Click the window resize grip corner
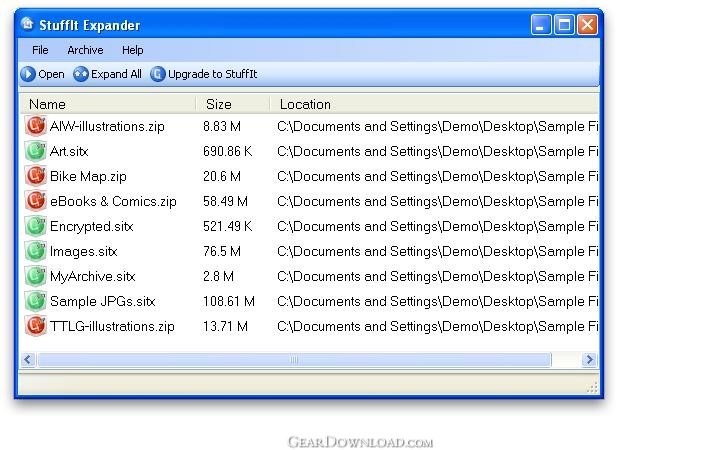The width and height of the screenshot is (720, 450). click(592, 388)
